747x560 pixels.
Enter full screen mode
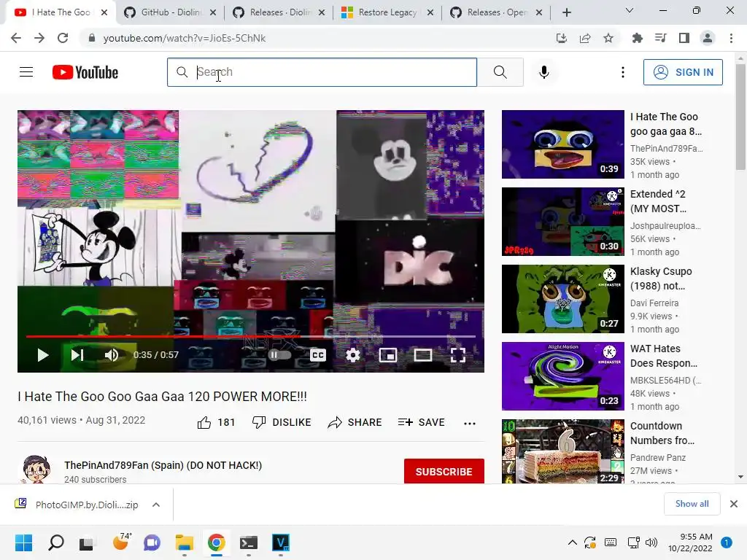(x=458, y=355)
